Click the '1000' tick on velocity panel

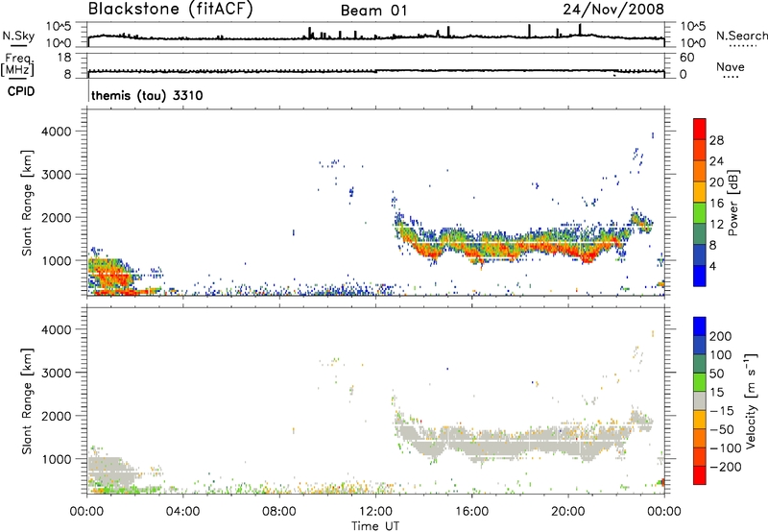tap(56, 459)
